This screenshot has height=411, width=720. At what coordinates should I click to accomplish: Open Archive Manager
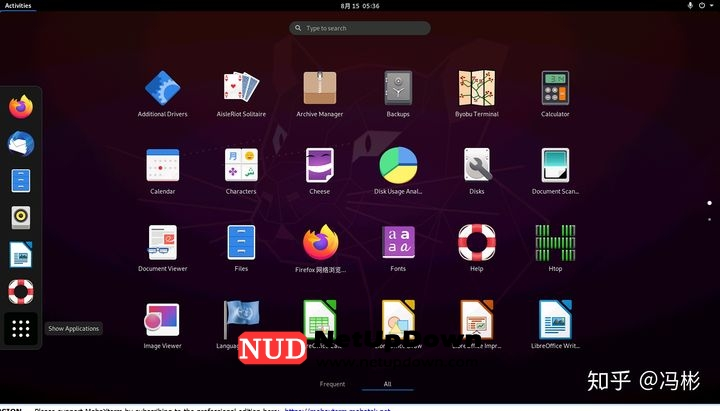pyautogui.click(x=320, y=87)
